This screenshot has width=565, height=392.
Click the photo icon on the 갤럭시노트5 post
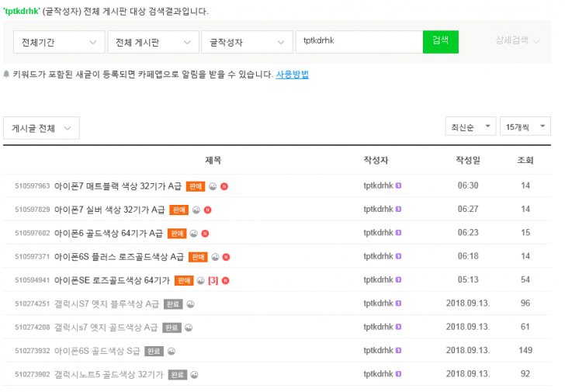coord(195,374)
